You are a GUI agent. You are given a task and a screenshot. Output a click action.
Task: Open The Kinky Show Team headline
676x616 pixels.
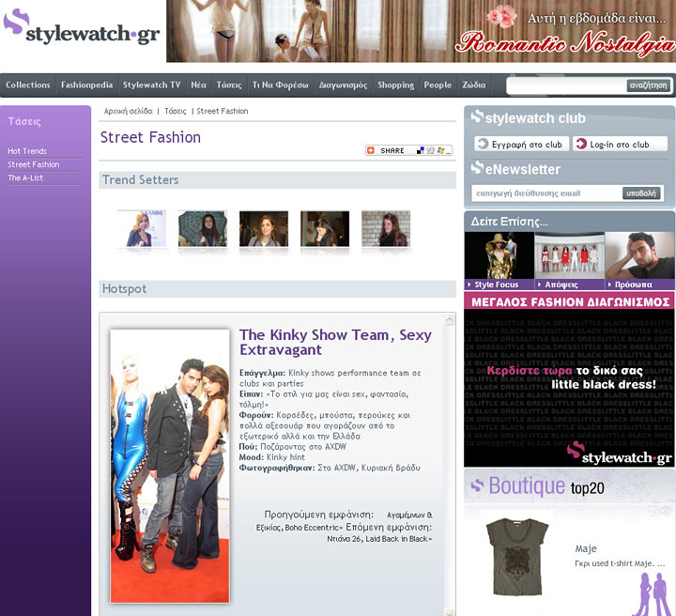point(335,342)
